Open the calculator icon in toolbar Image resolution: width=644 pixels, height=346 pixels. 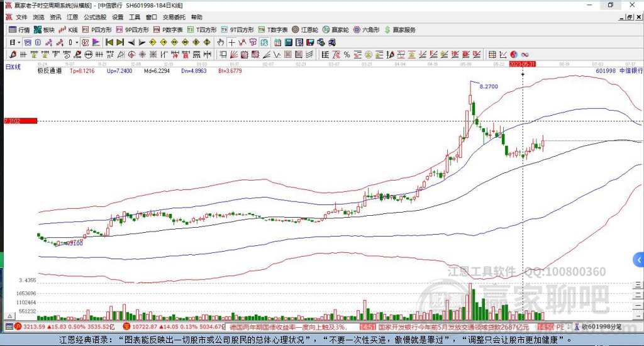point(288,42)
